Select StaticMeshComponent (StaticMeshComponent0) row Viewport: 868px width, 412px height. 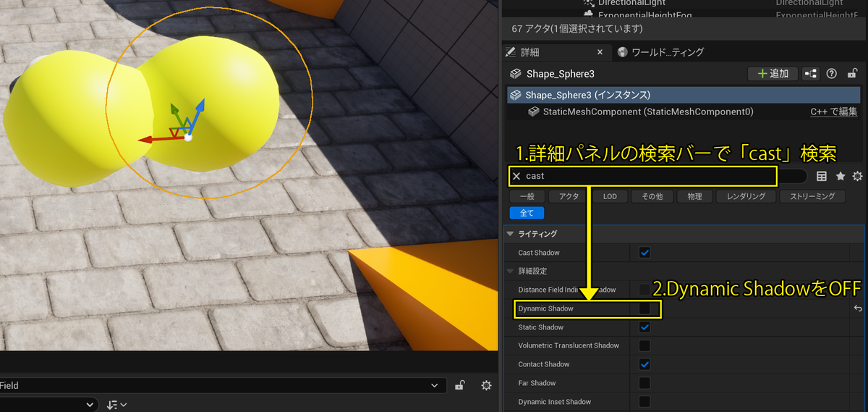[649, 112]
